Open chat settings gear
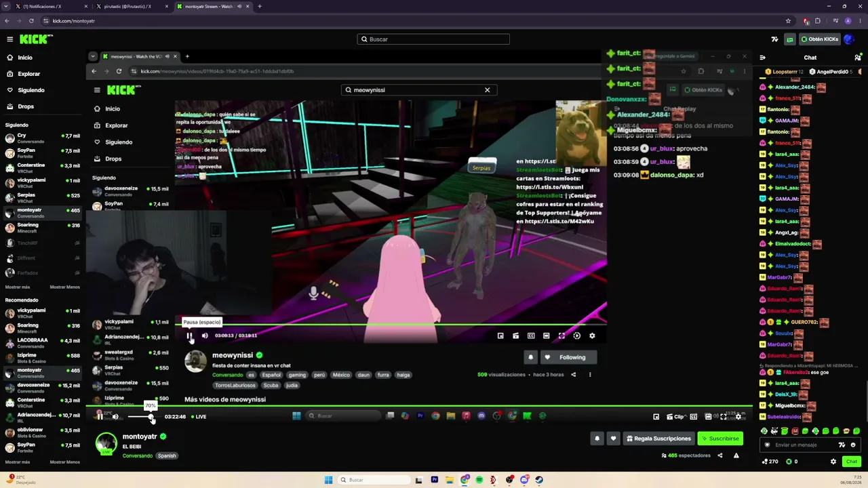This screenshot has width=868, height=488. click(x=833, y=462)
